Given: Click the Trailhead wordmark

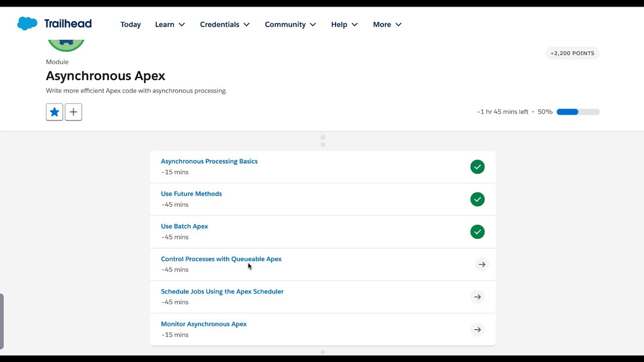Looking at the screenshot, I should [x=68, y=24].
